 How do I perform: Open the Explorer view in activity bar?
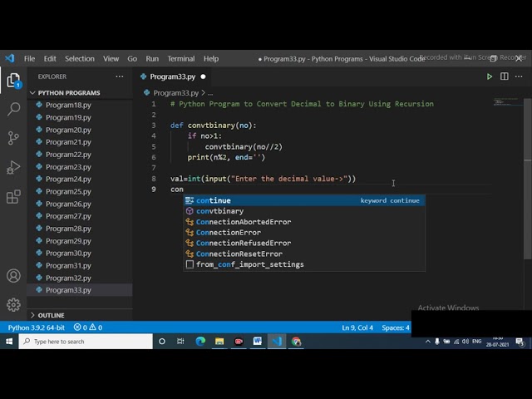pyautogui.click(x=13, y=81)
